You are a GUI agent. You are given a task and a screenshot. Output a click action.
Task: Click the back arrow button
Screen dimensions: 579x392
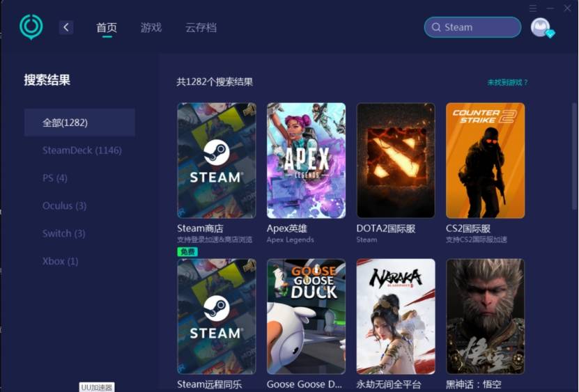point(66,27)
